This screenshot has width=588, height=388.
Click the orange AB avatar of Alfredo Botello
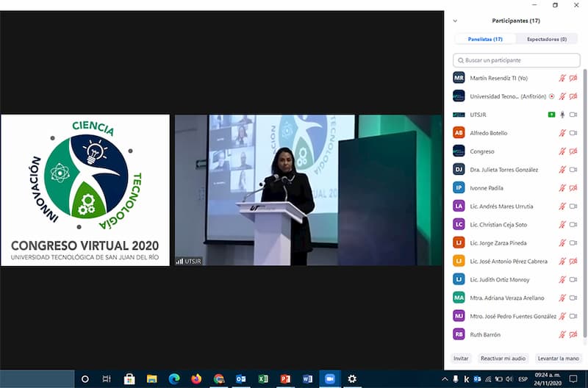pos(459,133)
